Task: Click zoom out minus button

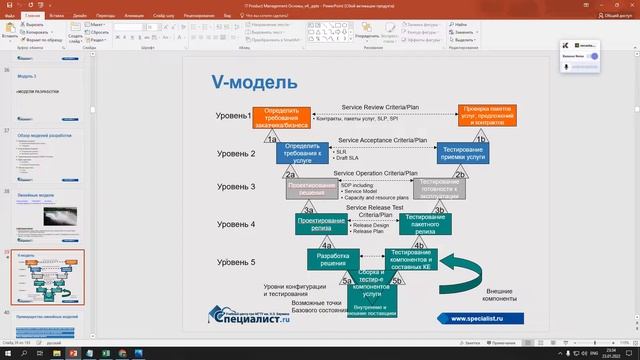Action: (576, 343)
